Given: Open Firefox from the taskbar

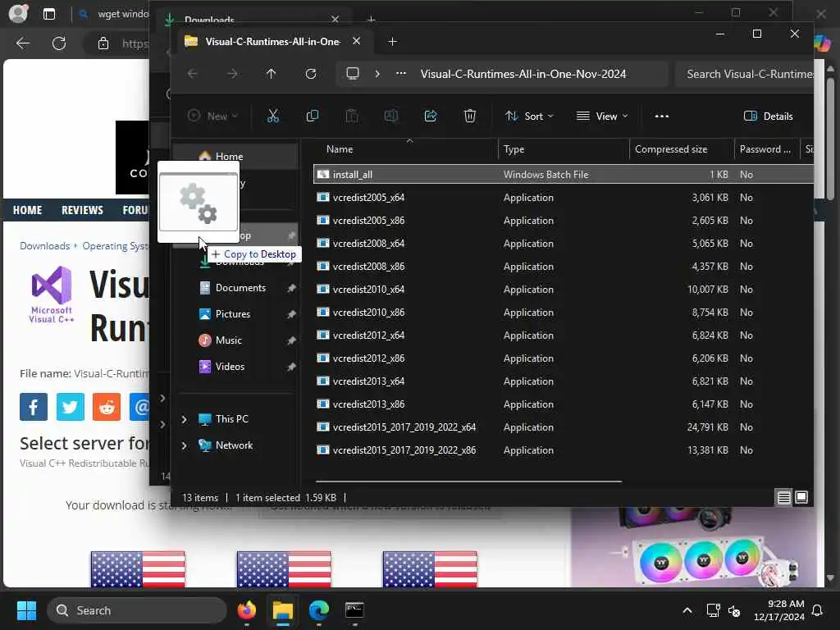Looking at the screenshot, I should tap(246, 610).
